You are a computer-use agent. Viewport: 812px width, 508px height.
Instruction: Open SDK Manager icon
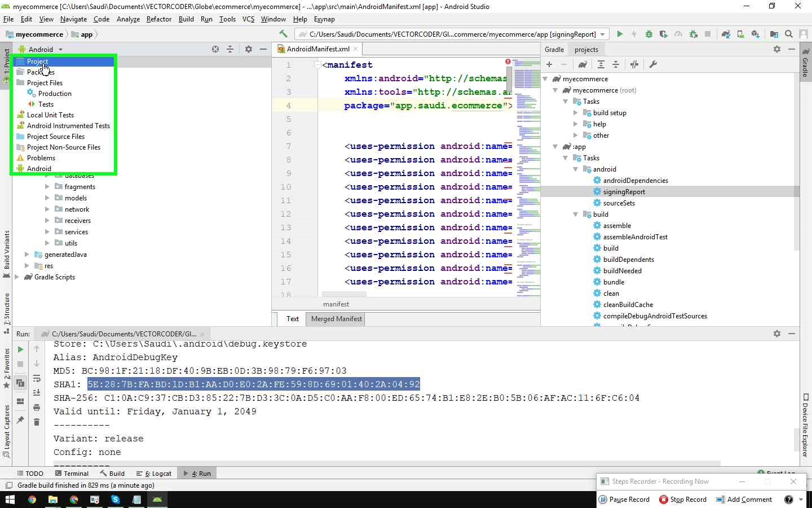pyautogui.click(x=755, y=34)
